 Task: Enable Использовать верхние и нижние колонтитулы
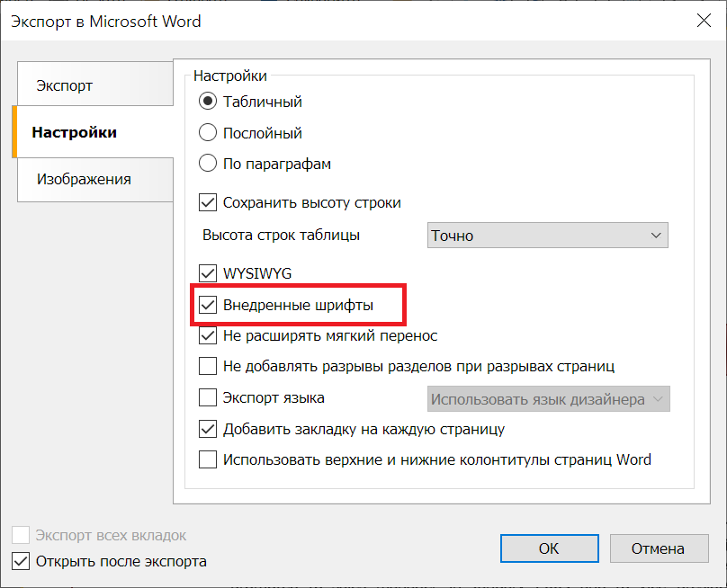pos(208,459)
